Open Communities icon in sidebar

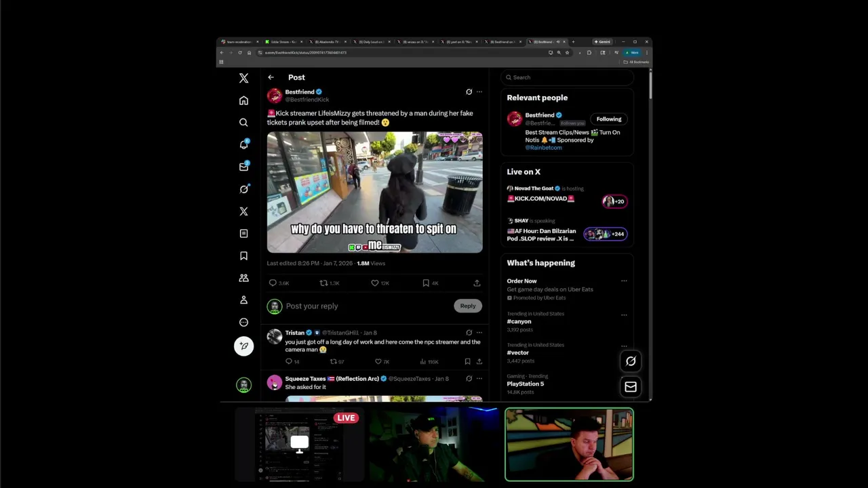pyautogui.click(x=243, y=278)
